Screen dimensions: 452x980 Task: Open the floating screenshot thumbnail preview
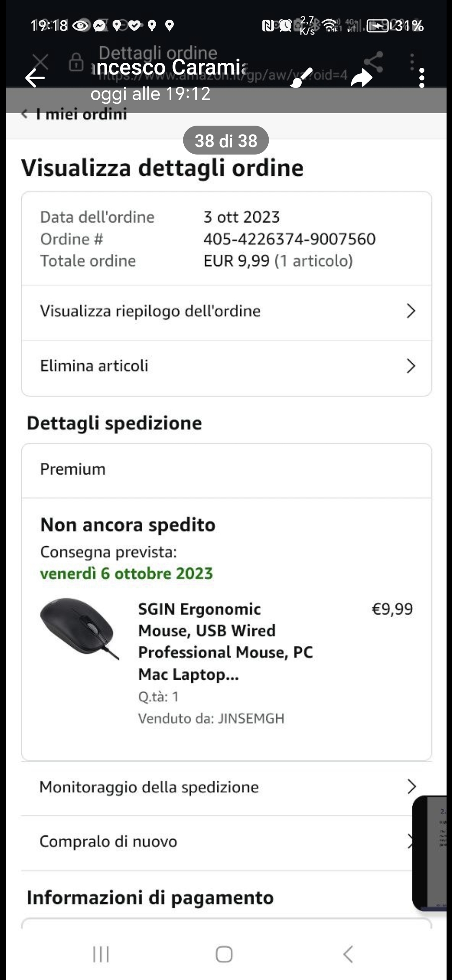click(x=431, y=854)
